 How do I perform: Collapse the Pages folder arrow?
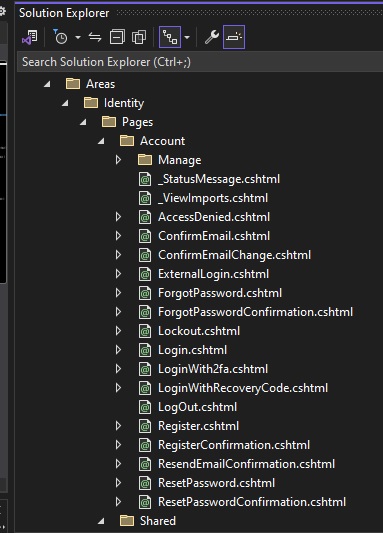83,122
